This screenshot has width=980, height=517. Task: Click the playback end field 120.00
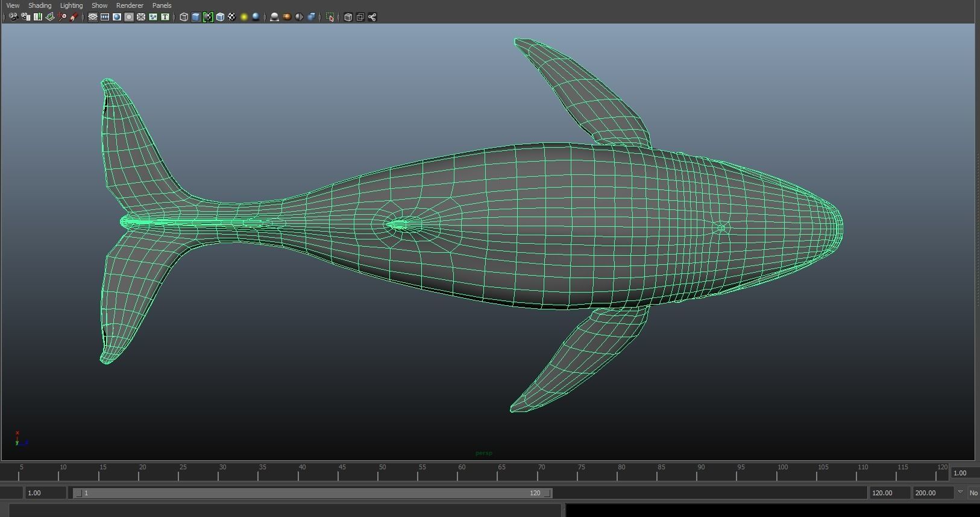889,493
